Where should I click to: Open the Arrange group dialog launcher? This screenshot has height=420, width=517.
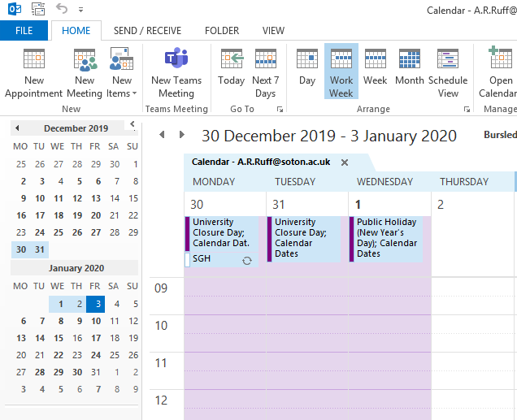[467, 109]
